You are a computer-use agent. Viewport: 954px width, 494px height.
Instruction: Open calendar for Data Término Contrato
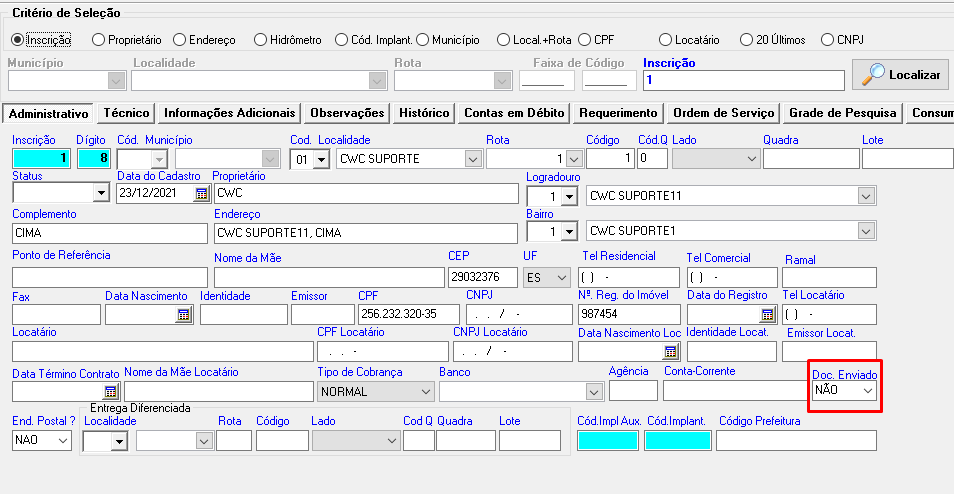click(x=111, y=391)
